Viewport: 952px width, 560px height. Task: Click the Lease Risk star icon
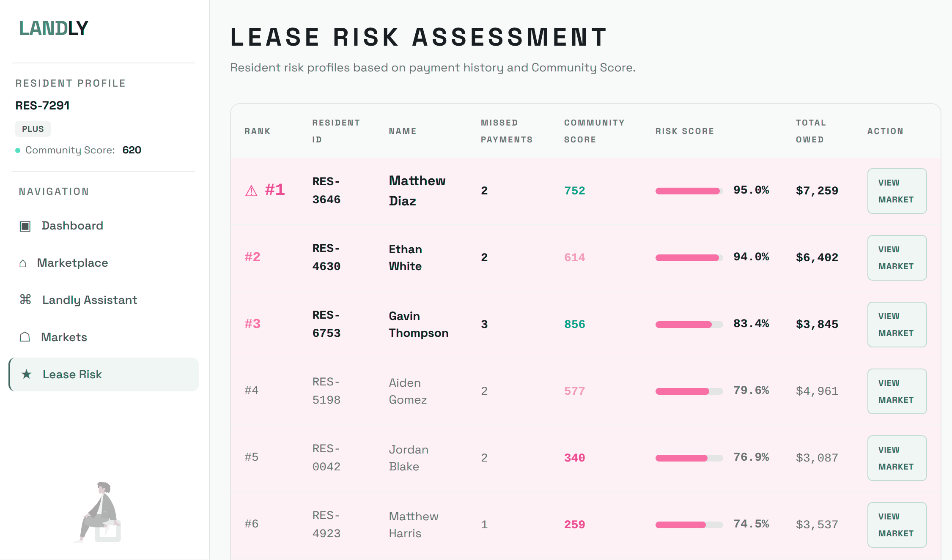pos(27,374)
